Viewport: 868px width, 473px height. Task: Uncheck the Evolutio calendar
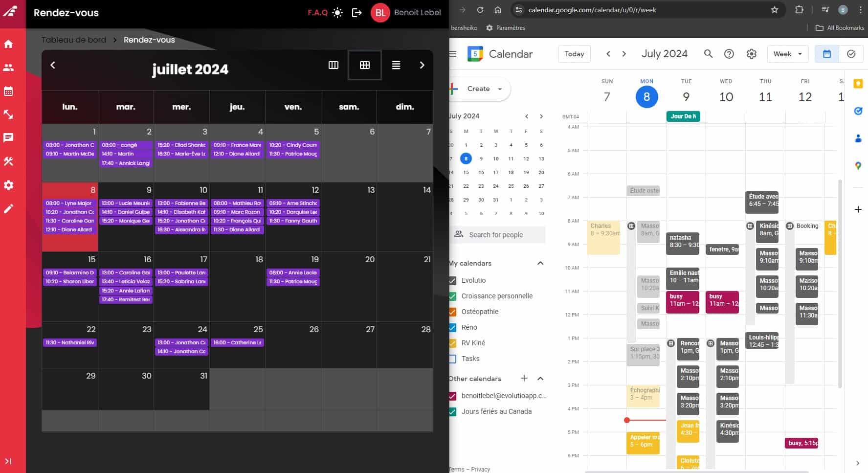tap(452, 280)
